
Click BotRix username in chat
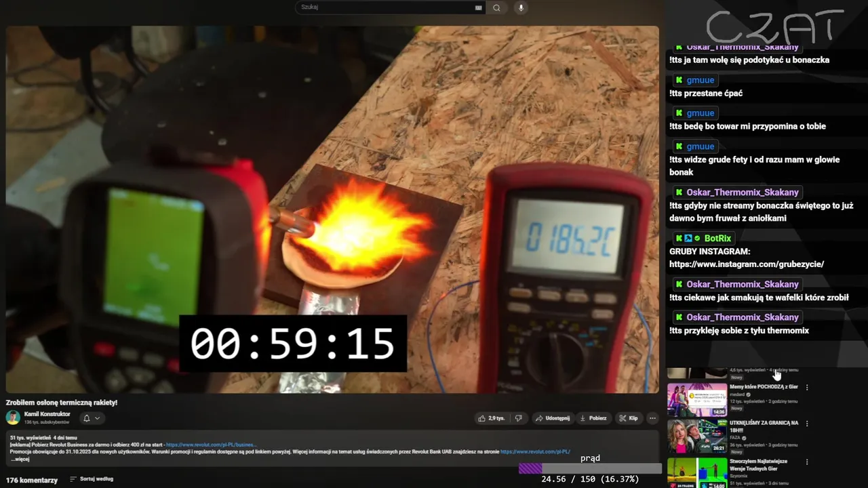click(717, 239)
